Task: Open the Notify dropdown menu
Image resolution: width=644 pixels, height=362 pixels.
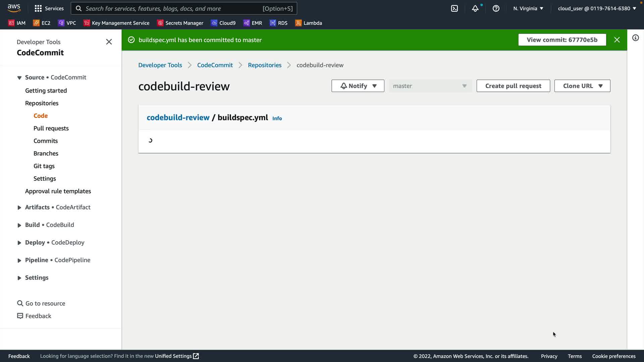Action: point(358,86)
